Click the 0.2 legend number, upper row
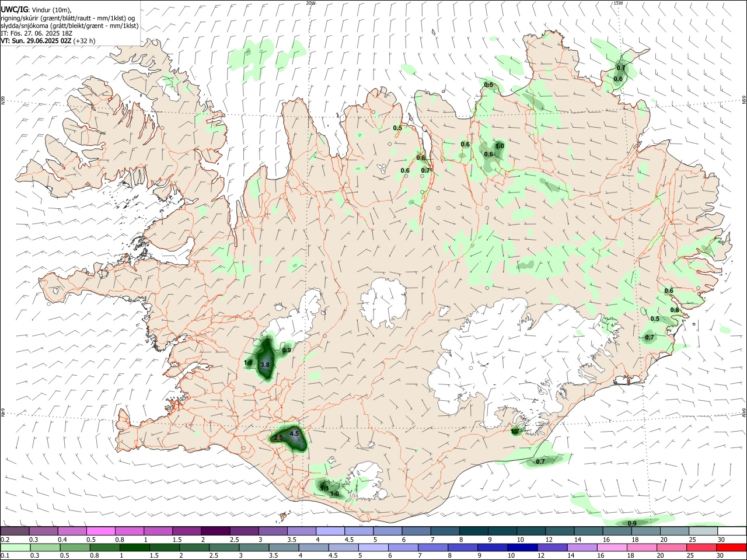The height and width of the screenshot is (560, 747). [x=5, y=540]
